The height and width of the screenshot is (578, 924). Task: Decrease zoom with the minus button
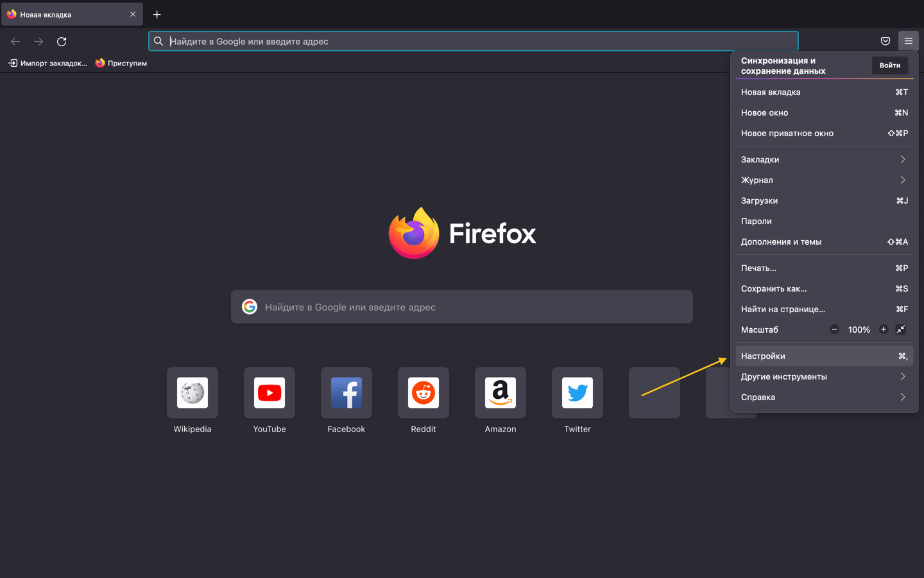[x=834, y=329]
